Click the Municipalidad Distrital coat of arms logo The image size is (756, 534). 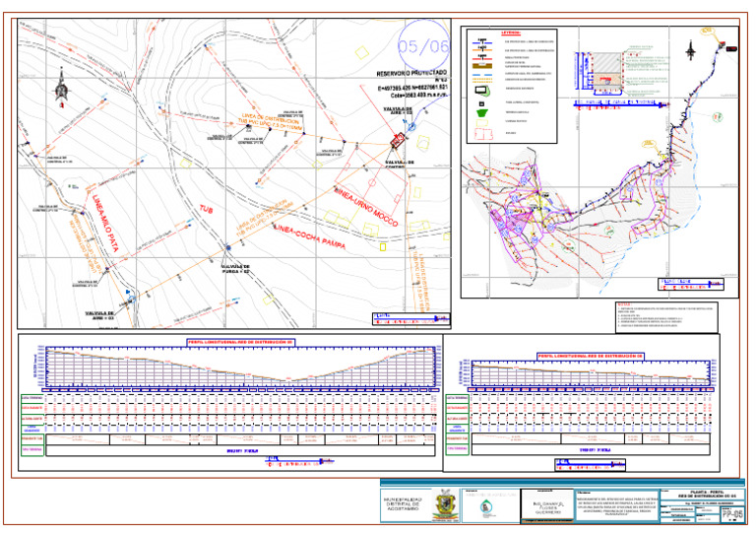(444, 505)
